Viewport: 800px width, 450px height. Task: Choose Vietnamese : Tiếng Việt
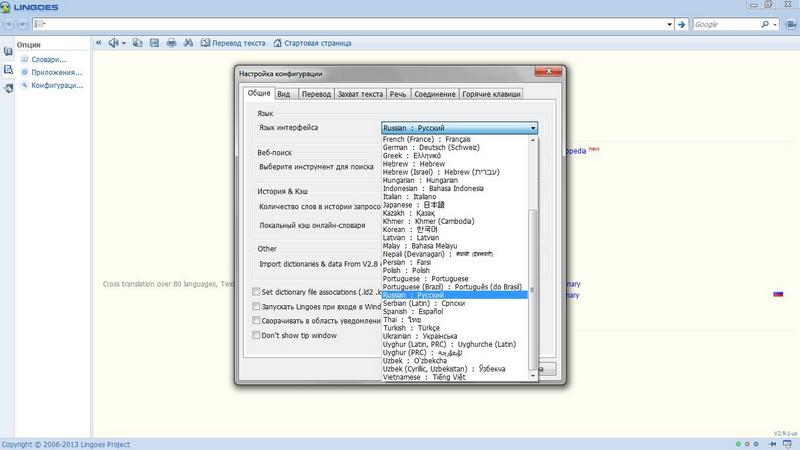(455, 377)
